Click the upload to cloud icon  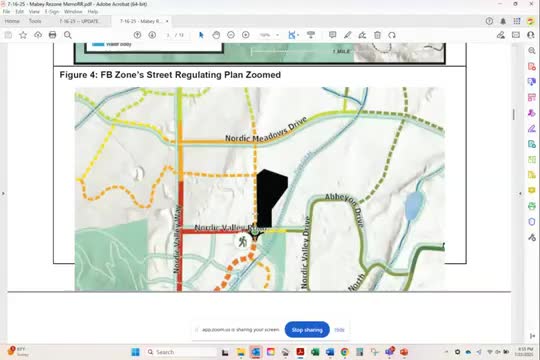pyautogui.click(x=38, y=35)
